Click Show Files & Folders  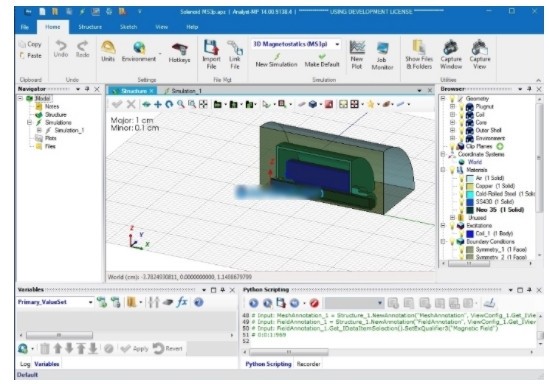419,54
